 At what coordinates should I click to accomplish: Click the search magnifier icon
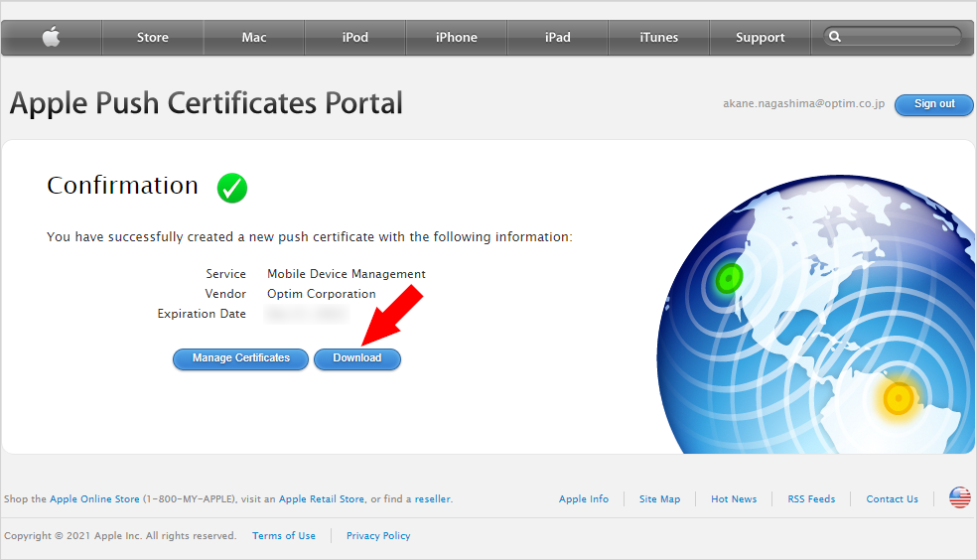(x=835, y=37)
